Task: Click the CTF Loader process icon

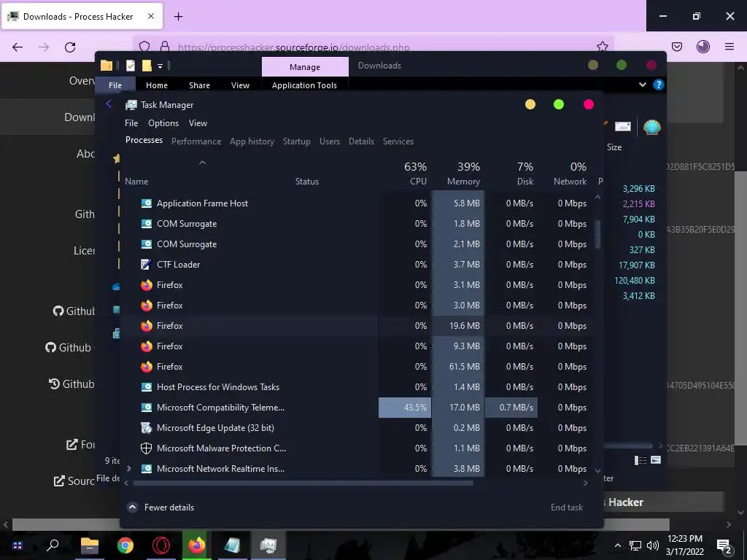Action: 146,264
